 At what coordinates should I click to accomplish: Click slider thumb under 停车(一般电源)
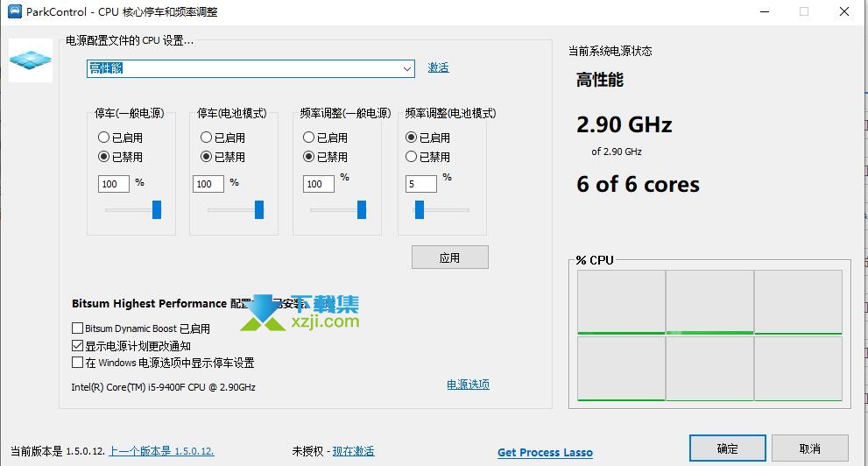[x=157, y=209]
